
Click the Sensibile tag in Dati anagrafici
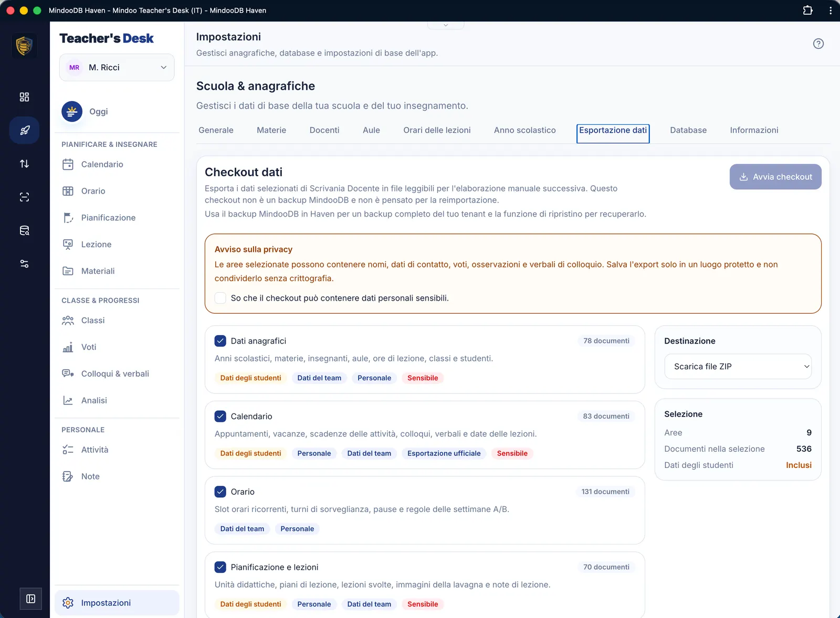pyautogui.click(x=423, y=378)
